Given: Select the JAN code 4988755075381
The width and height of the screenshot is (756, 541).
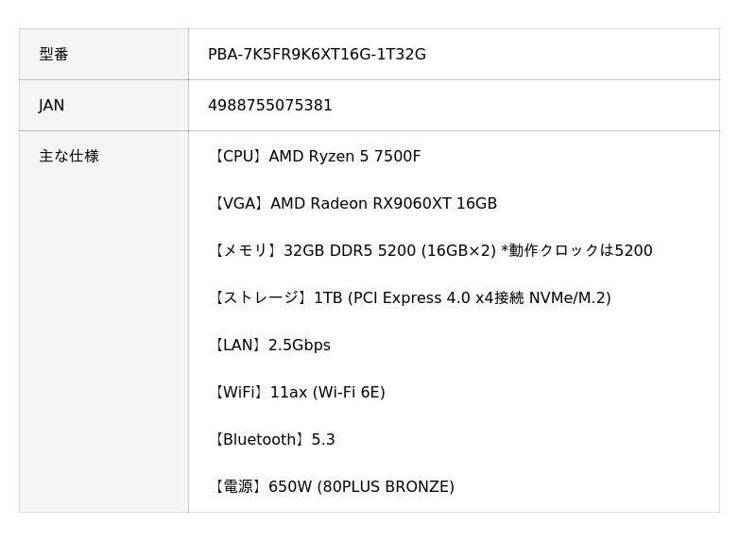Looking at the screenshot, I should [270, 106].
